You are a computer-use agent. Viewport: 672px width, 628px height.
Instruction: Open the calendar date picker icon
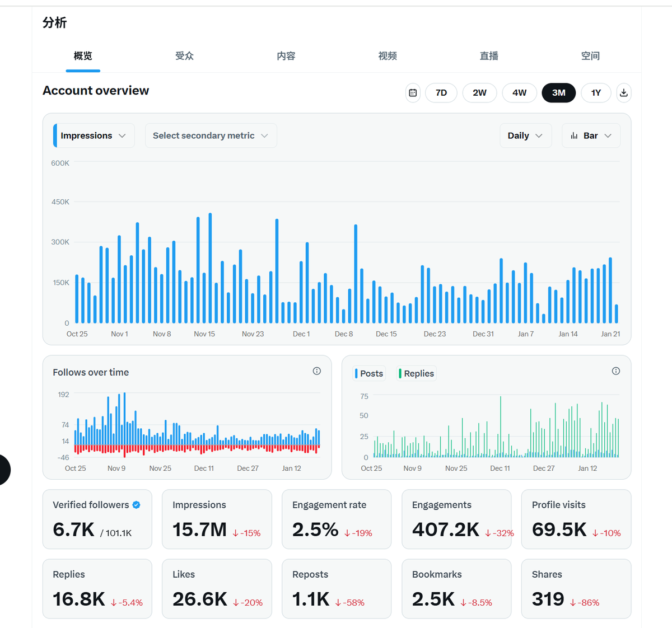coord(413,93)
